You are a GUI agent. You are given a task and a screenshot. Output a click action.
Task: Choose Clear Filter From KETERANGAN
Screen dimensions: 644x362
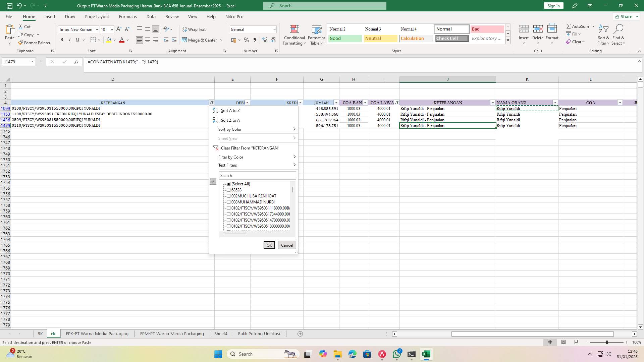click(x=250, y=148)
